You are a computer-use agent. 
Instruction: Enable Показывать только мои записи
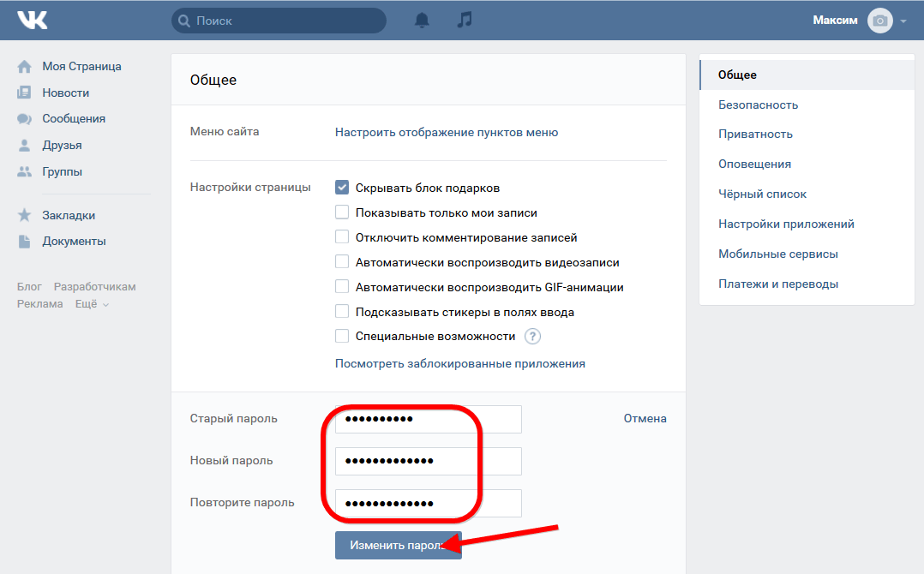pos(342,212)
